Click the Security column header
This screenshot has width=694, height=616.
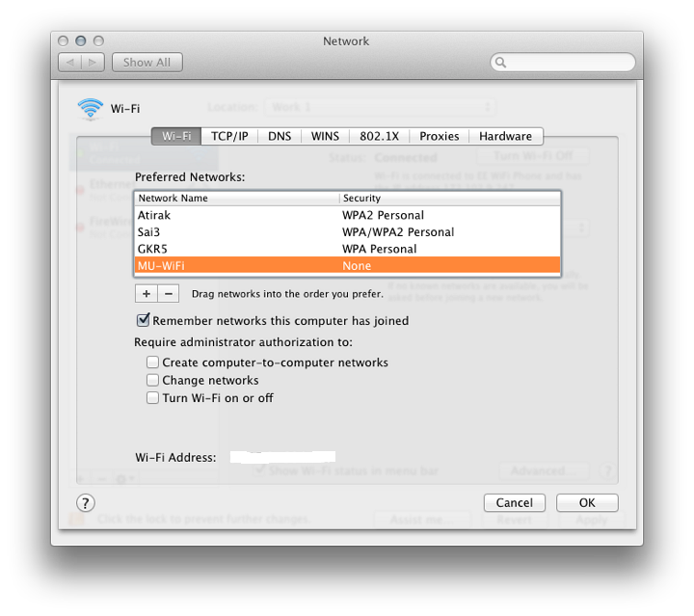pos(450,199)
